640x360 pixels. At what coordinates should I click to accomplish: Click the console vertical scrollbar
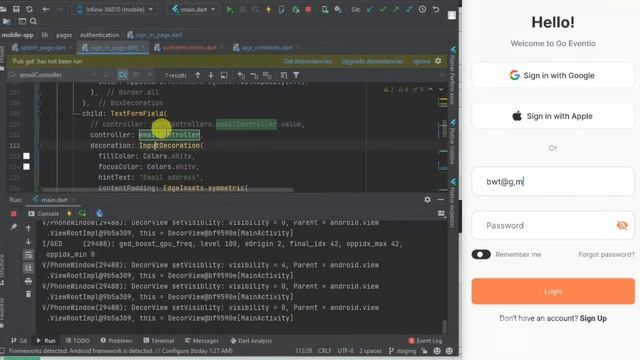pyautogui.click(x=444, y=327)
